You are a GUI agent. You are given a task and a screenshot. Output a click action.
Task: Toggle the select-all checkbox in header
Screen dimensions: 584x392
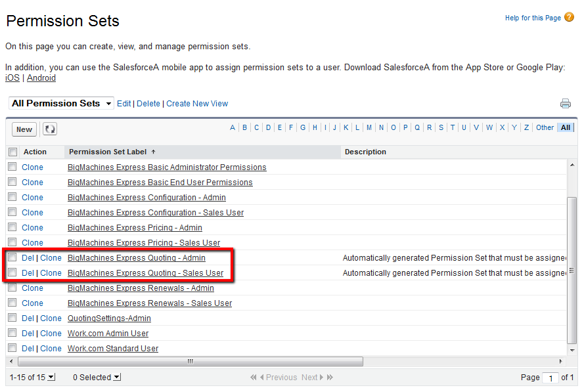12,152
